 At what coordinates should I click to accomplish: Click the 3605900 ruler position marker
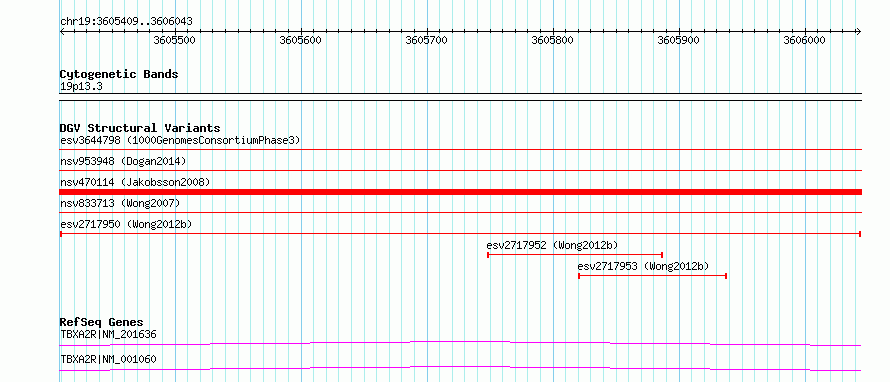[679, 40]
